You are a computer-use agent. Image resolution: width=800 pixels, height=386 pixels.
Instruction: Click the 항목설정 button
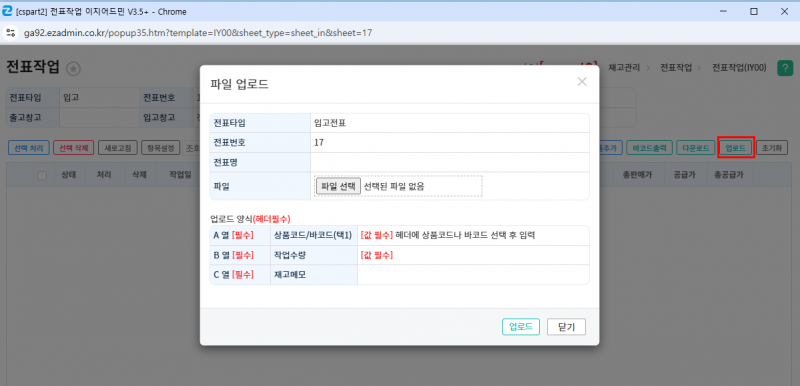point(160,148)
